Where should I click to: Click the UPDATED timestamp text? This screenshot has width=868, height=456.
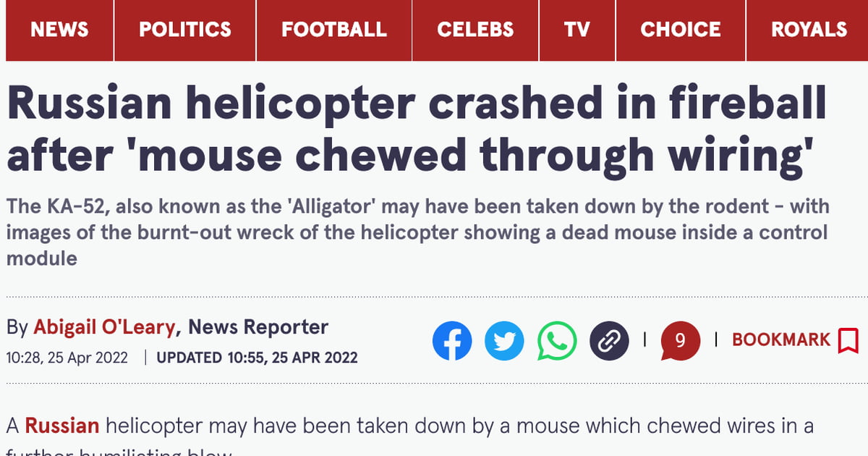click(255, 358)
